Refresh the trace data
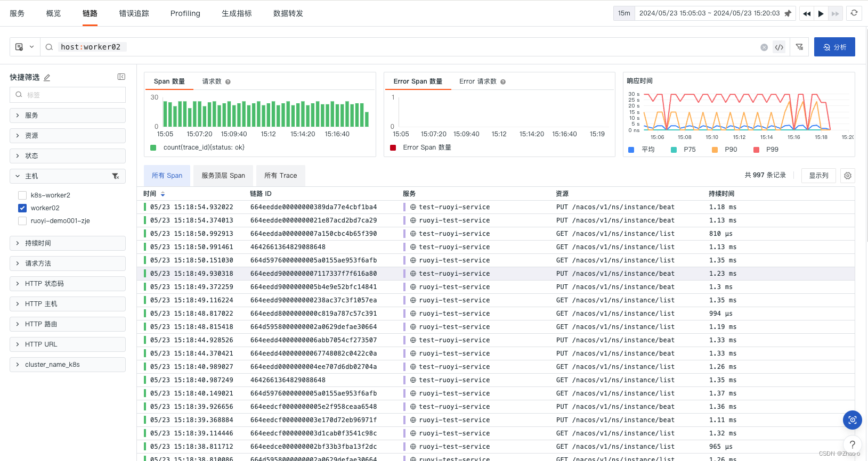The width and height of the screenshot is (868, 461). click(x=854, y=13)
